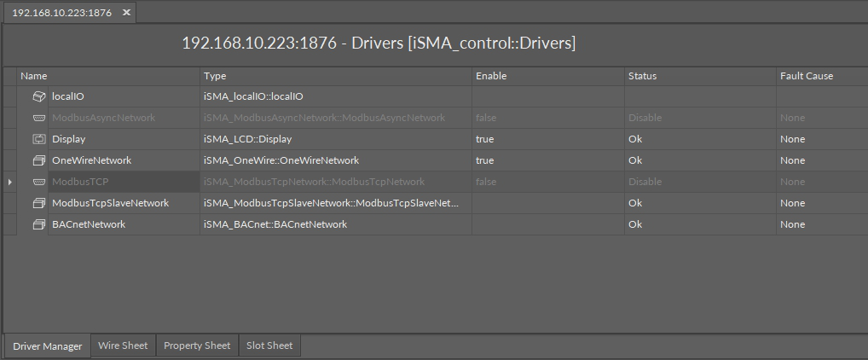Go to the Driver Manager tab

[48, 346]
